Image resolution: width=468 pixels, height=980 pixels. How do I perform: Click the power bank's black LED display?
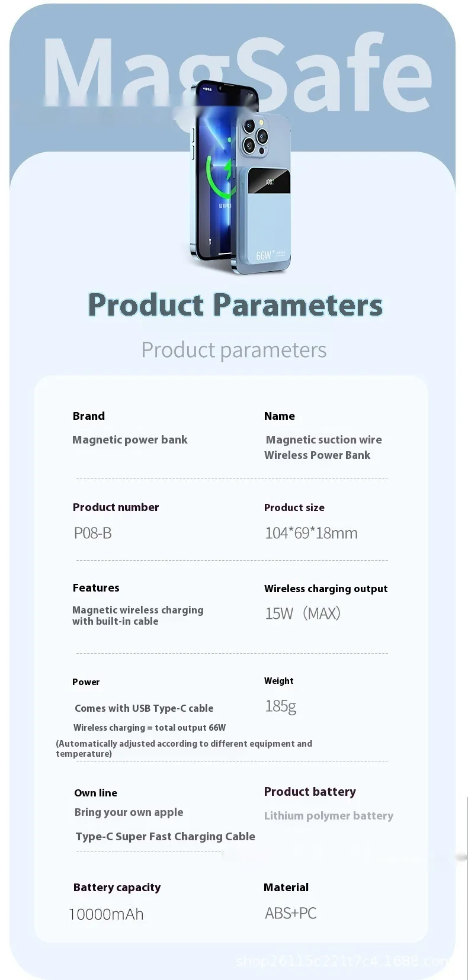(x=270, y=182)
